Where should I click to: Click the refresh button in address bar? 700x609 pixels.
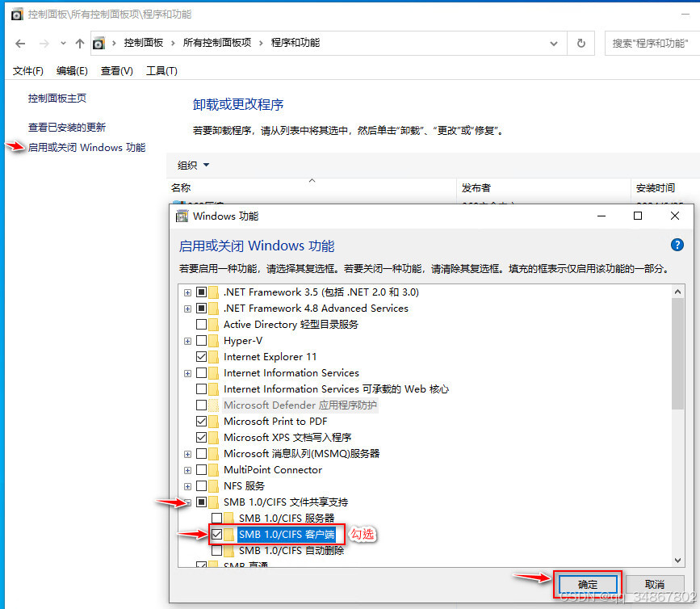[581, 44]
